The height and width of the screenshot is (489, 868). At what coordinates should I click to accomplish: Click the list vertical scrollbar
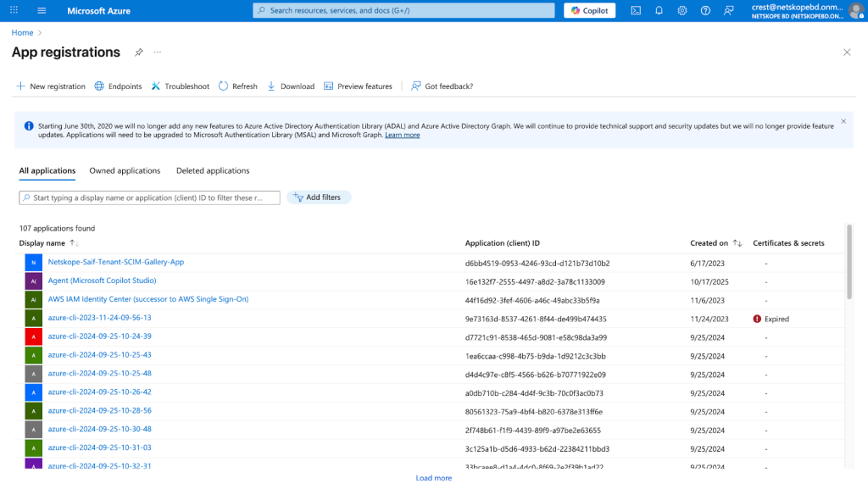click(x=849, y=262)
